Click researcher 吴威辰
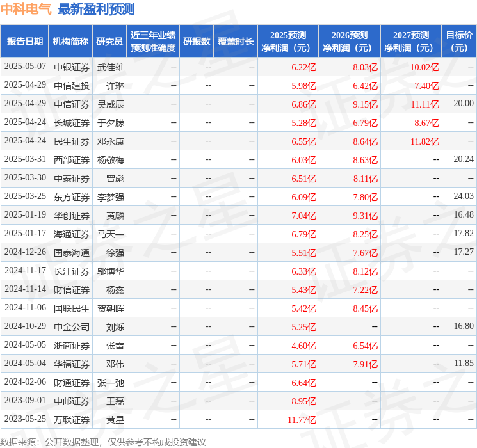The width and height of the screenshot is (477, 448). tap(110, 104)
